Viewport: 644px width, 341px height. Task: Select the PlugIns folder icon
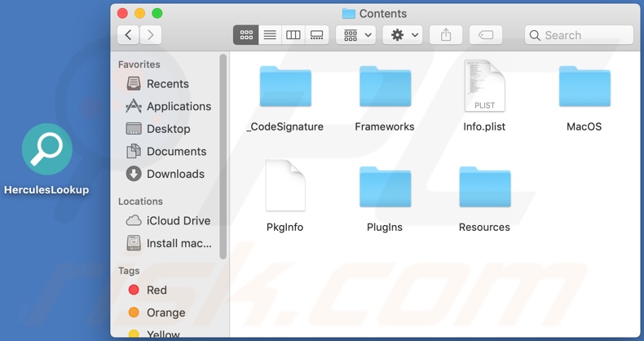pyautogui.click(x=386, y=187)
